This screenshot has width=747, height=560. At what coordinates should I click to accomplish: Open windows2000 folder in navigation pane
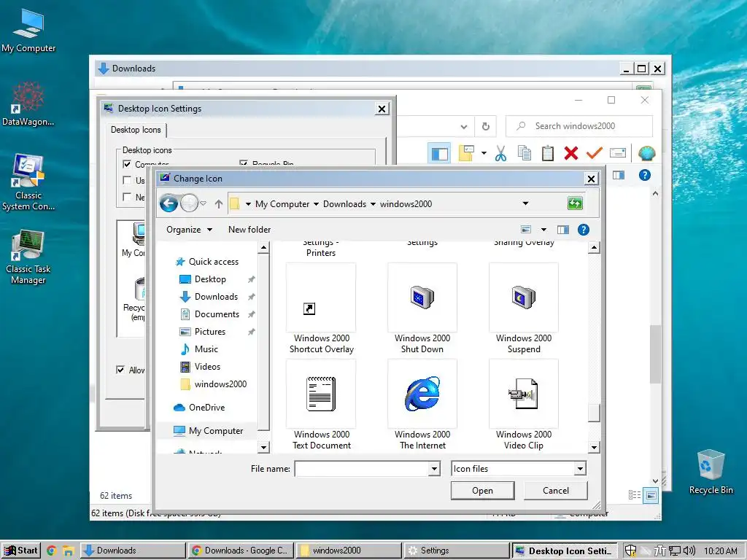220,384
